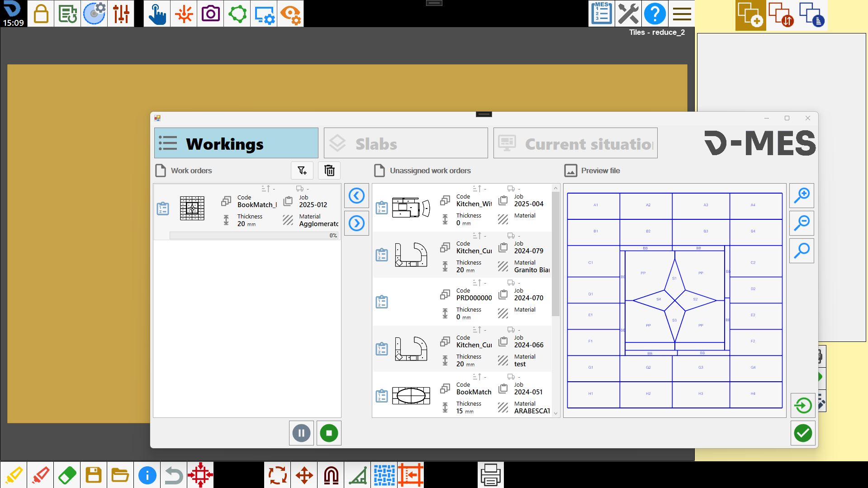
Task: Select unassigned work order job 2024-079
Action: click(x=462, y=255)
